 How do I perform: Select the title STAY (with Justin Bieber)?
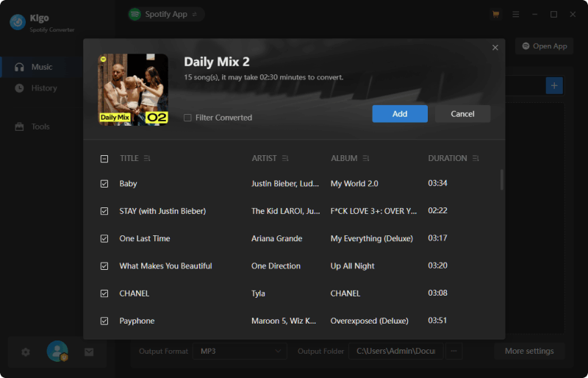click(x=162, y=211)
